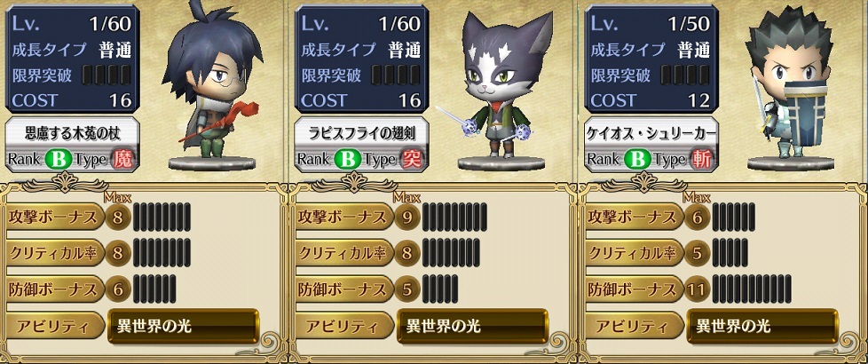
Task: Click defense bonus value 11 circle
Action: 698,289
